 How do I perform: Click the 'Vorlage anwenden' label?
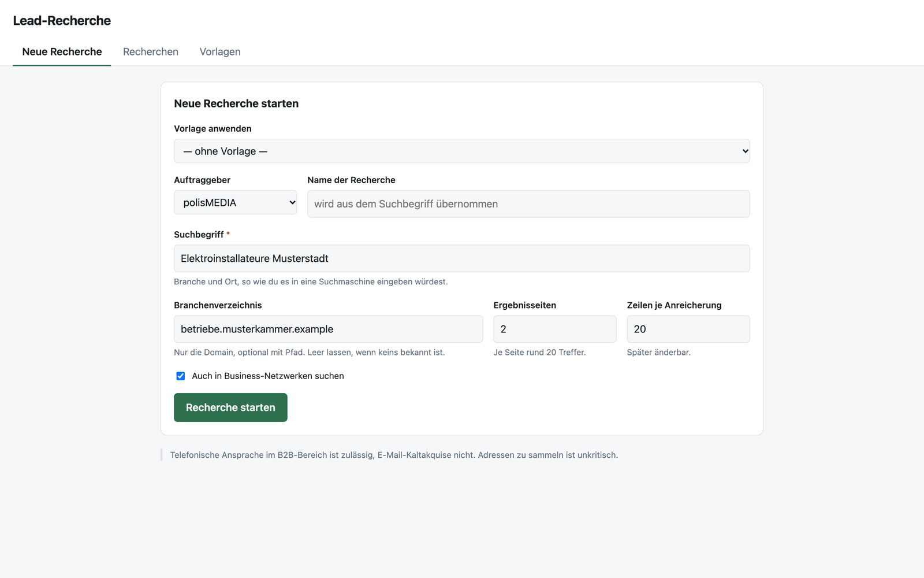pos(213,128)
